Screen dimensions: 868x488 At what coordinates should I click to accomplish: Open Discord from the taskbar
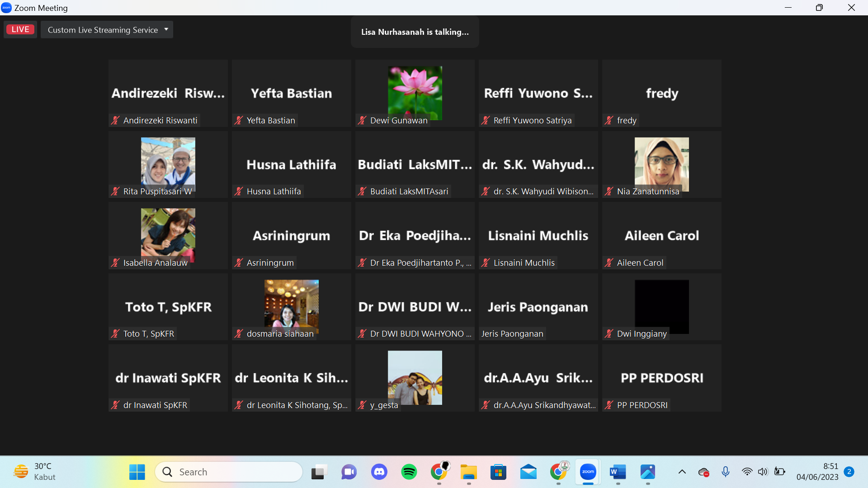coord(379,472)
